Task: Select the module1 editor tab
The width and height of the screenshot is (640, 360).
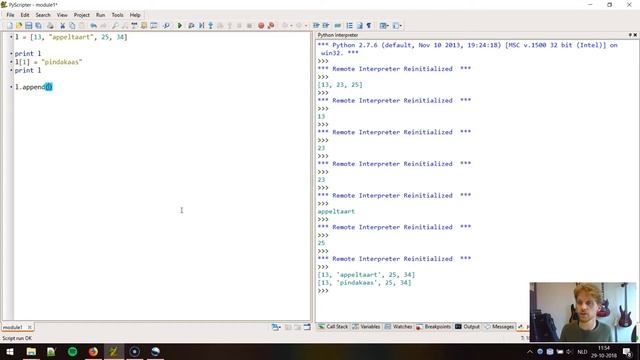Action: pyautogui.click(x=13, y=327)
